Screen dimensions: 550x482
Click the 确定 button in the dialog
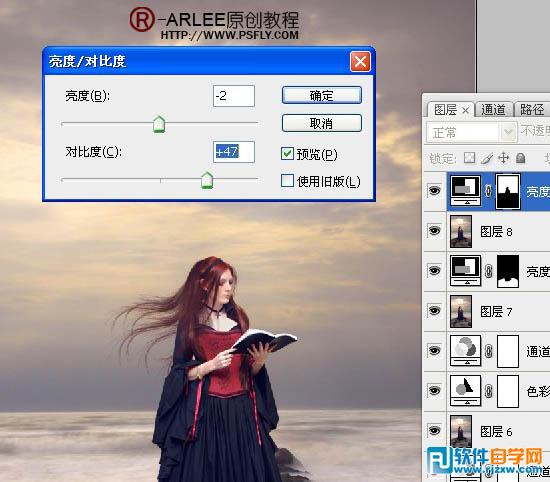tap(322, 95)
